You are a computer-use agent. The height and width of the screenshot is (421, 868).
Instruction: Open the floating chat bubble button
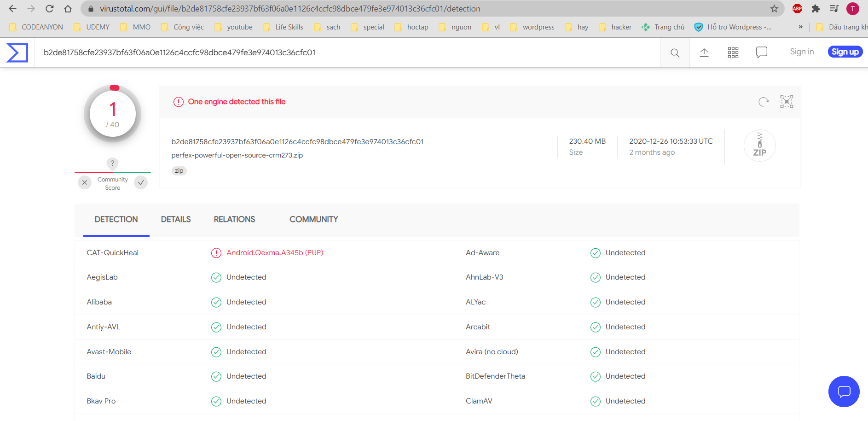click(x=844, y=392)
